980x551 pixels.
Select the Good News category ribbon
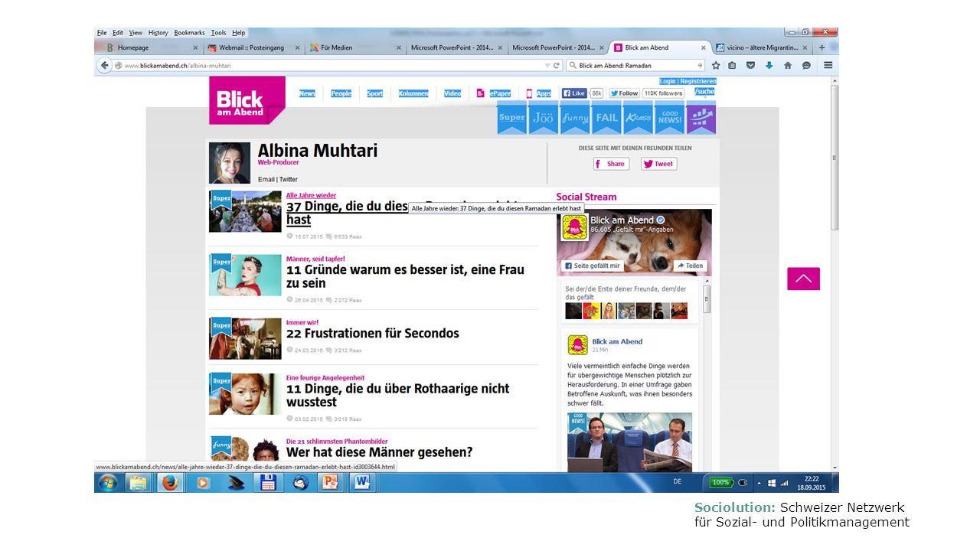[x=669, y=119]
